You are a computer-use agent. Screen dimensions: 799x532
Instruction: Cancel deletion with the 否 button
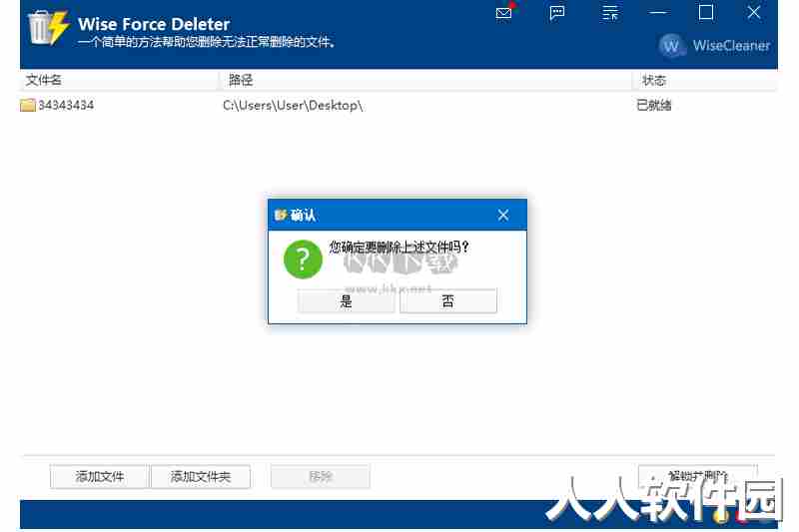pyautogui.click(x=447, y=300)
